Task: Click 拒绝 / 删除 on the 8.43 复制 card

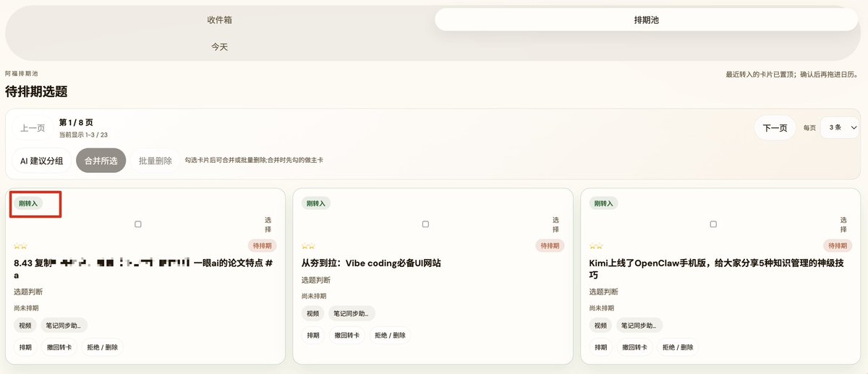Action: [103, 347]
